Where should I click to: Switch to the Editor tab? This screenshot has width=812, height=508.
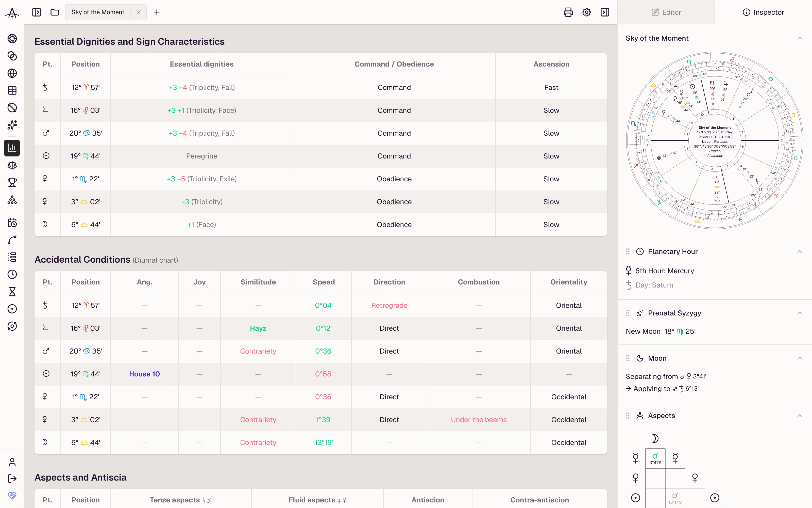point(666,12)
